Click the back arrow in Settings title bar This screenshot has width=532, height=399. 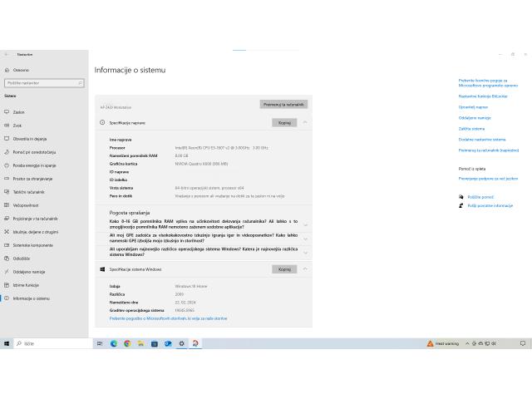7,54
